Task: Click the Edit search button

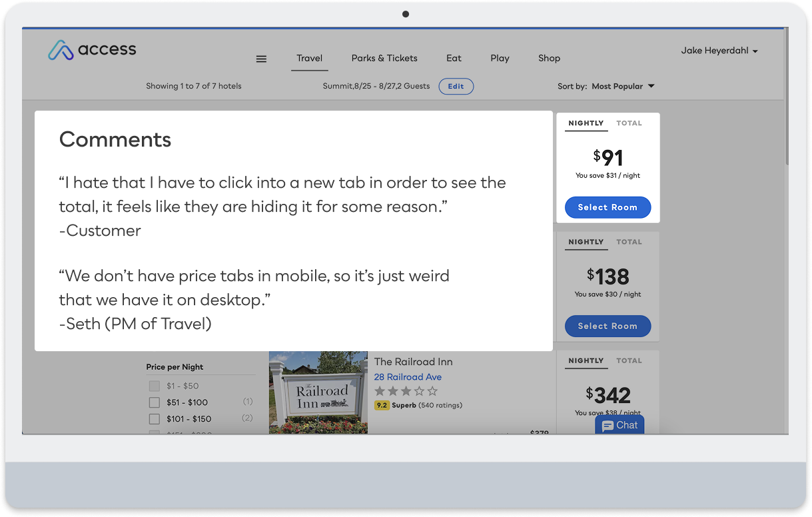Action: [456, 87]
